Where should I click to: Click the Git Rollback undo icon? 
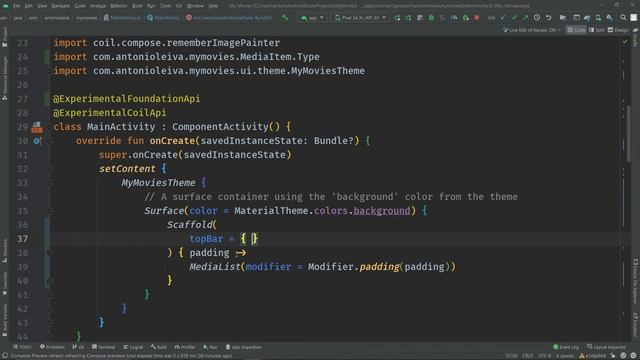point(549,18)
